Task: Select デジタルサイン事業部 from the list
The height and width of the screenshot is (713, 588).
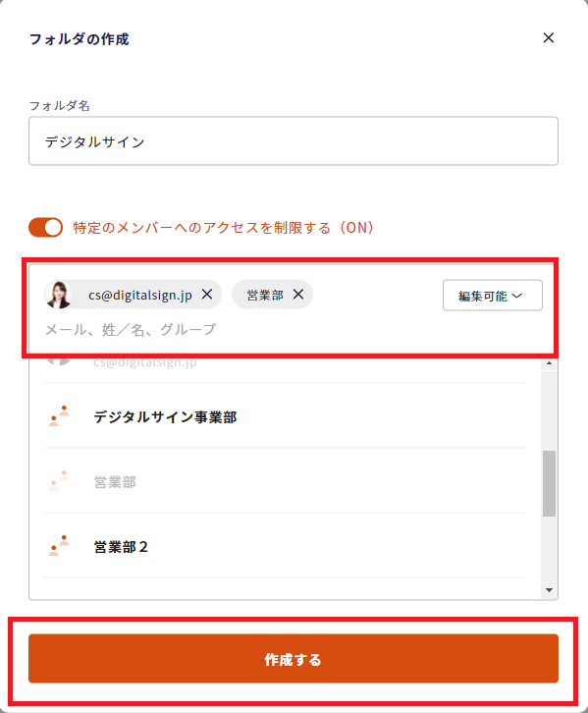Action: click(285, 416)
